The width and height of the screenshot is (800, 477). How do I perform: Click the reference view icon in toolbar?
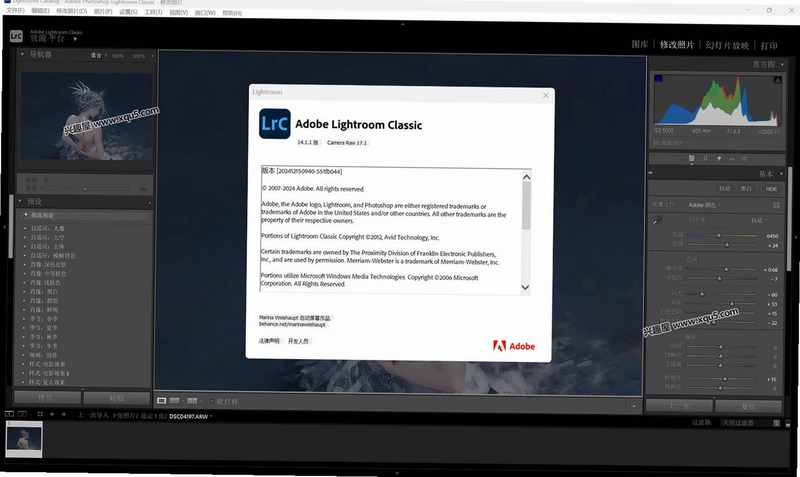pyautogui.click(x=174, y=401)
